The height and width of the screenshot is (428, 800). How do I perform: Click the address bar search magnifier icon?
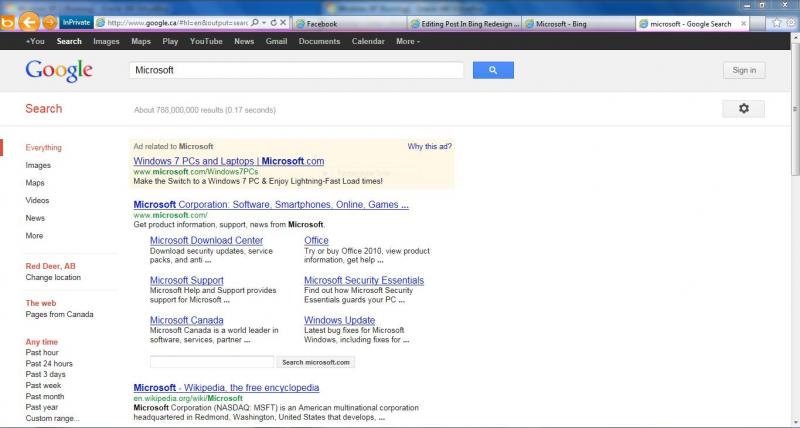click(255, 23)
